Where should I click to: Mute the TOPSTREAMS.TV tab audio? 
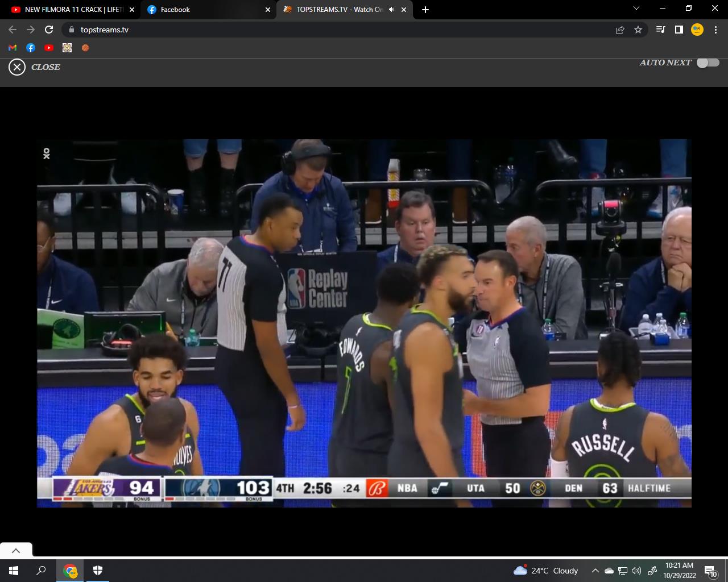[x=391, y=10]
